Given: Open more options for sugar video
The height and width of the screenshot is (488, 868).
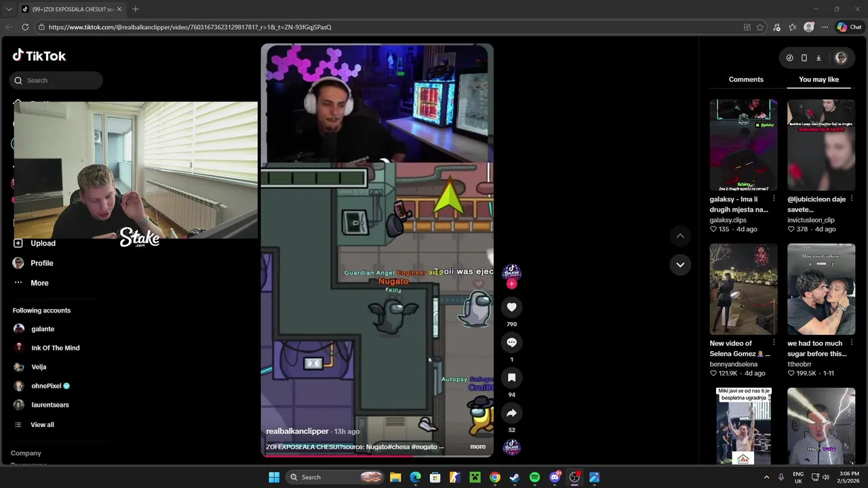Looking at the screenshot, I should point(852,343).
